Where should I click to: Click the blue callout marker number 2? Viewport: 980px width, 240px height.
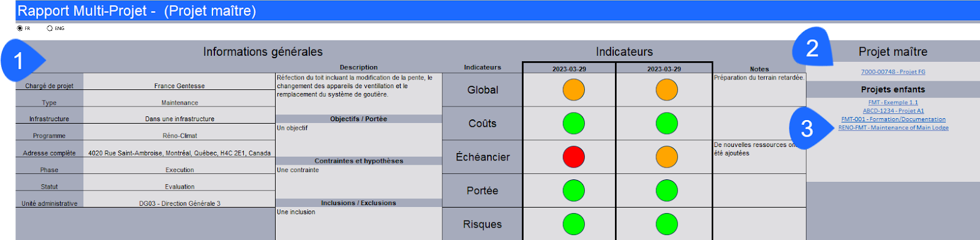(813, 47)
